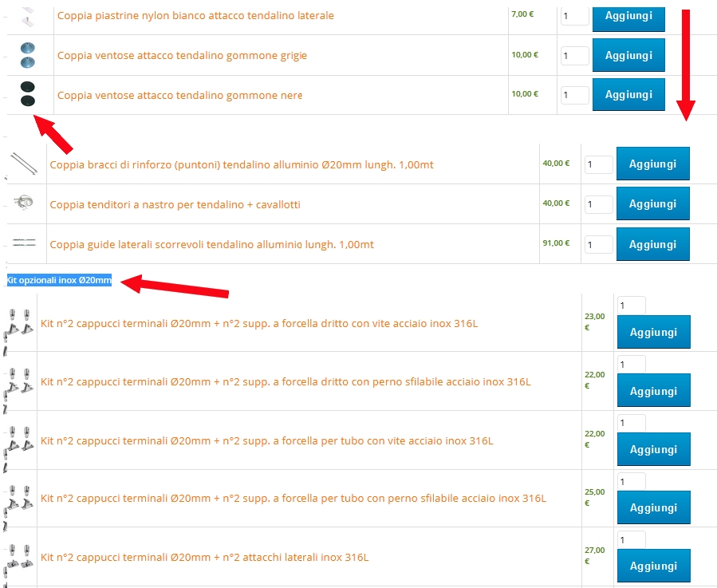Open kit link forcella per tubo con perno sfilabile
The image size is (717, 588).
tap(293, 498)
